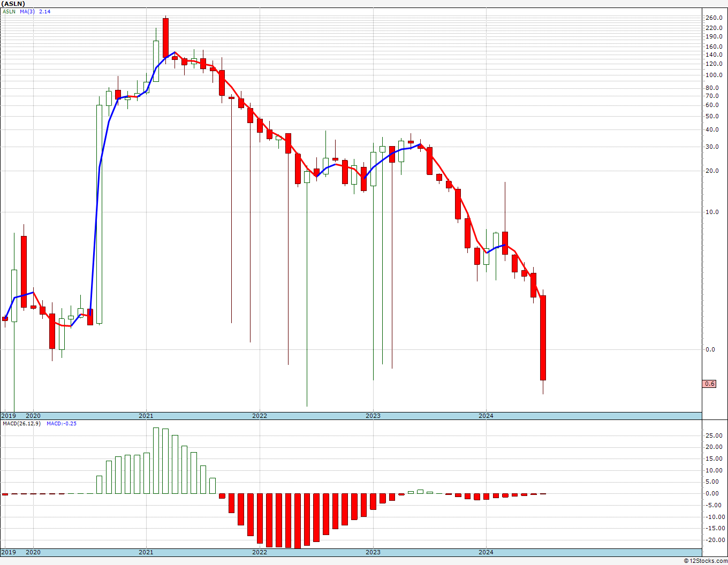Select the 70.0 price axis label
728x565 pixels.
coord(712,96)
